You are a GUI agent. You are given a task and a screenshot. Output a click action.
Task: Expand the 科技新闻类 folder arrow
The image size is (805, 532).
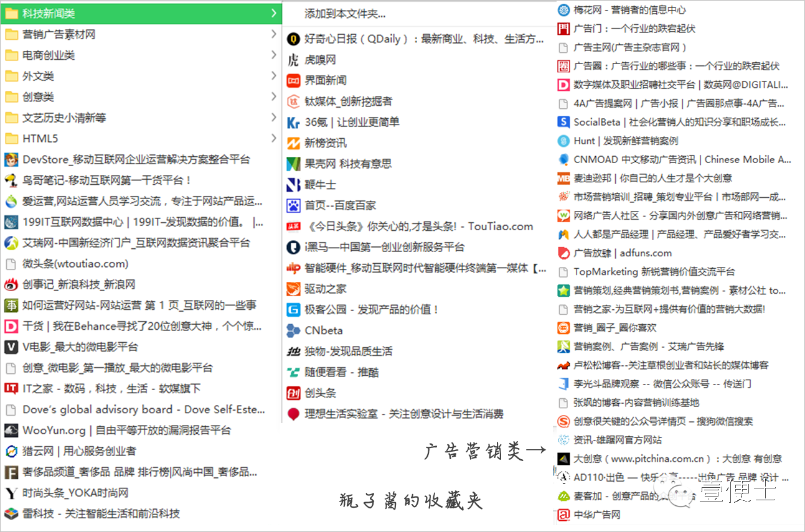[274, 13]
